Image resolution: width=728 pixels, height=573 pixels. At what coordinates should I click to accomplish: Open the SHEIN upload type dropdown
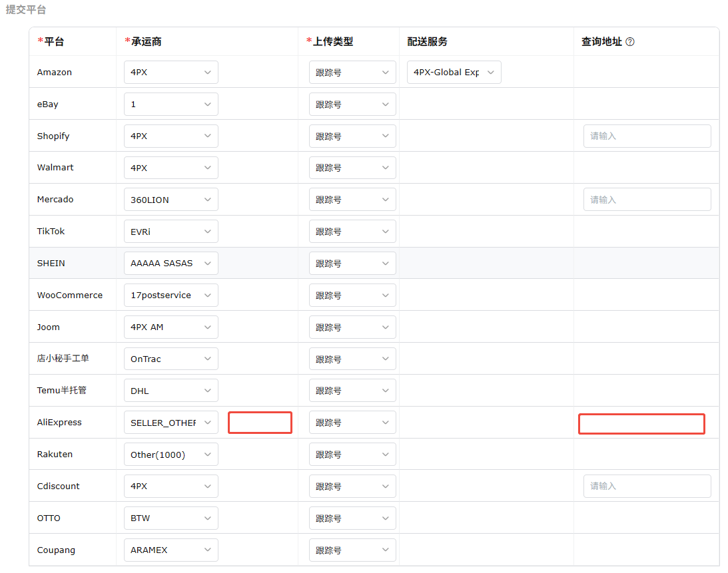[352, 263]
